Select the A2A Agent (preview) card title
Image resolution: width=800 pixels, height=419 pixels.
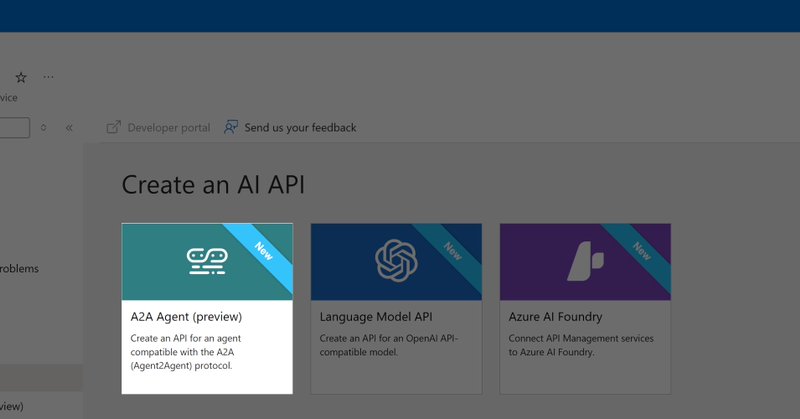coord(186,316)
